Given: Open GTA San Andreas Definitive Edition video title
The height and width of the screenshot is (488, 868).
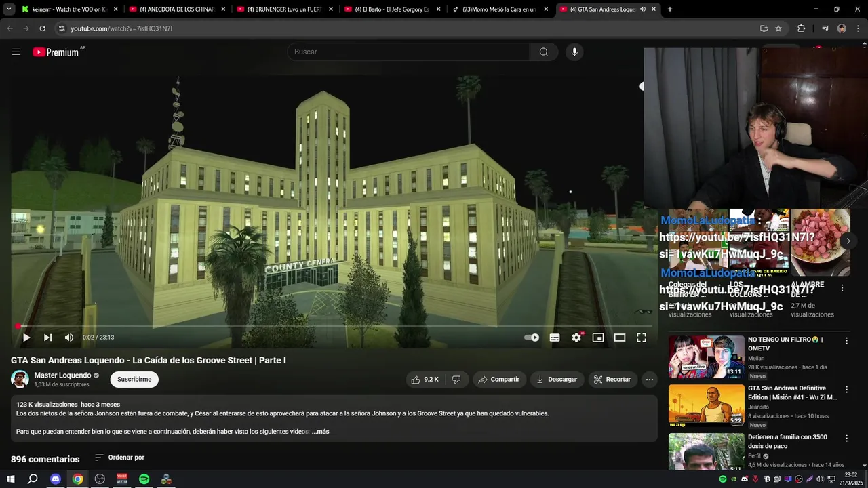Looking at the screenshot, I should click(x=792, y=392).
